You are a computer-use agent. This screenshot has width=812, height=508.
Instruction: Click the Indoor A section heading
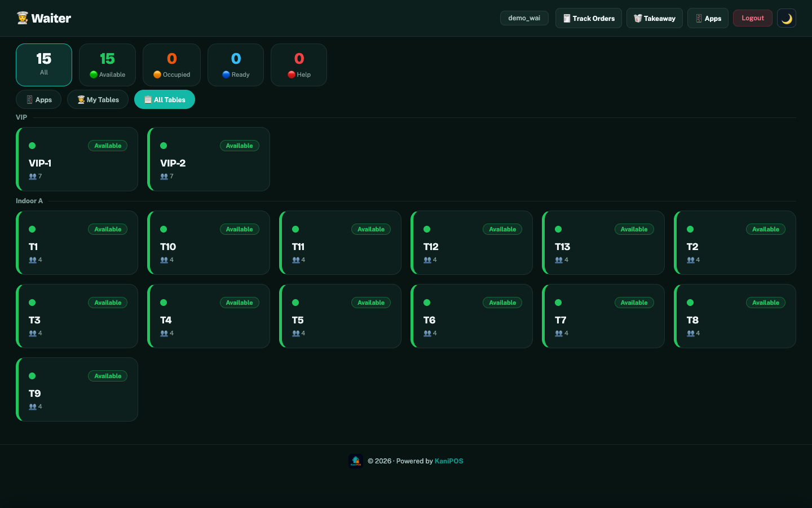tap(29, 201)
